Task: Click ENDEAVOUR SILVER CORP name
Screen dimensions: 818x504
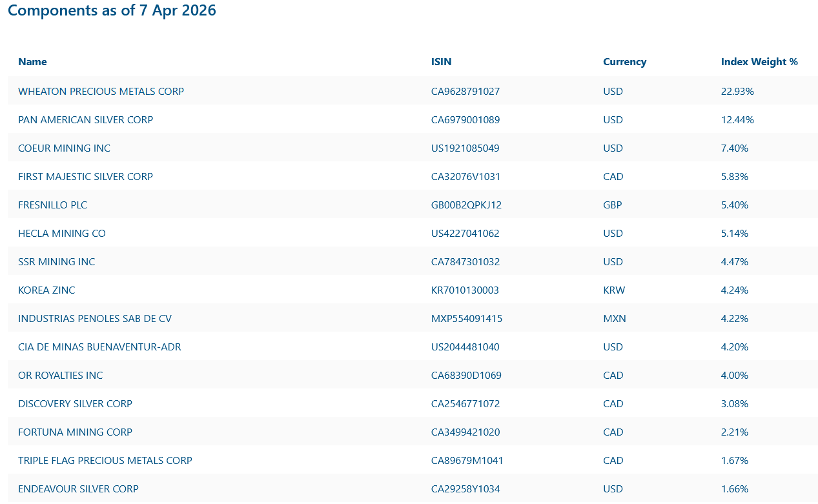Action: coord(78,489)
